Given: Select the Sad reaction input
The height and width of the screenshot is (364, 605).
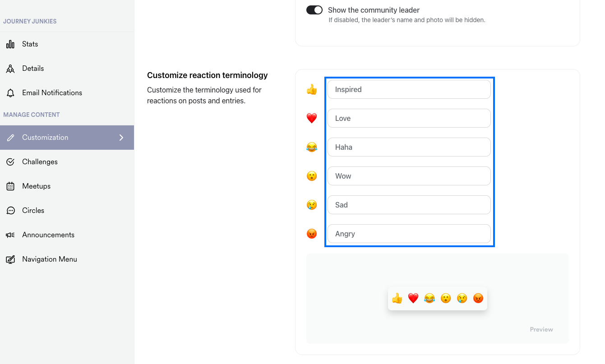Looking at the screenshot, I should pyautogui.click(x=409, y=205).
